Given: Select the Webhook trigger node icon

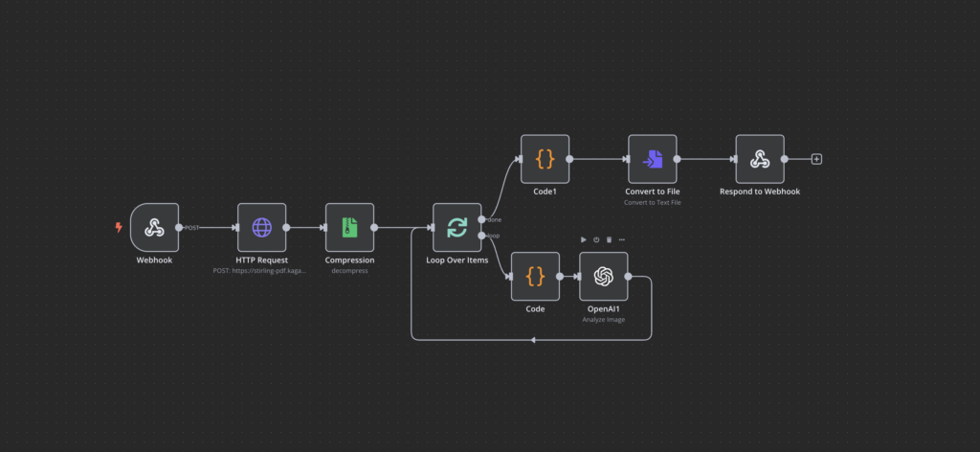Looking at the screenshot, I should [x=154, y=228].
